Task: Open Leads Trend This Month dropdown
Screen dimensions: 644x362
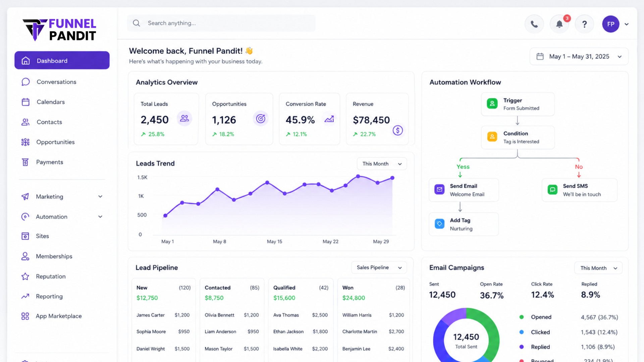Action: [x=382, y=164]
